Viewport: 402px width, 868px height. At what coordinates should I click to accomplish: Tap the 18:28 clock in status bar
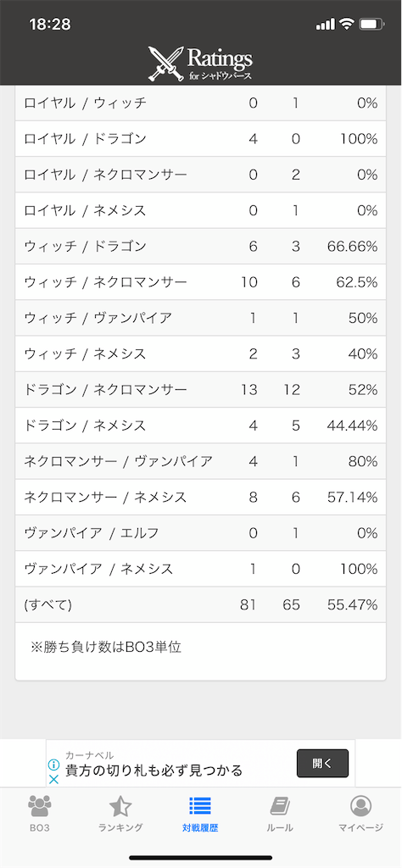50,24
